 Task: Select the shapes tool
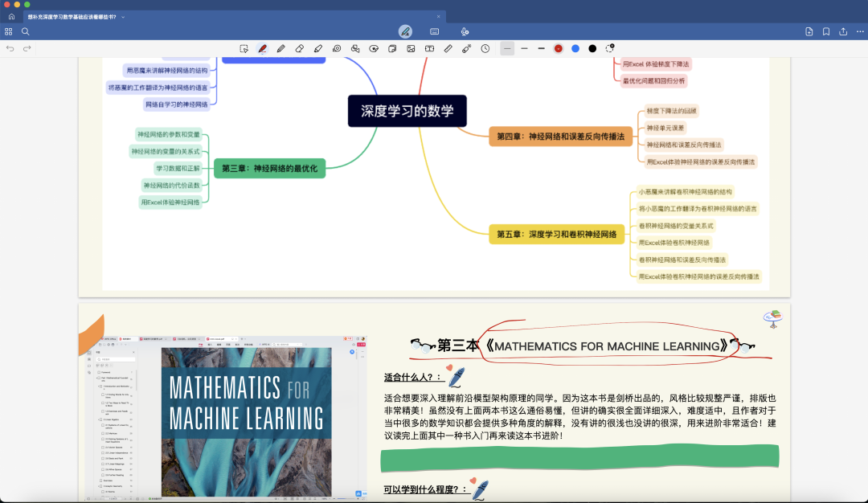355,49
